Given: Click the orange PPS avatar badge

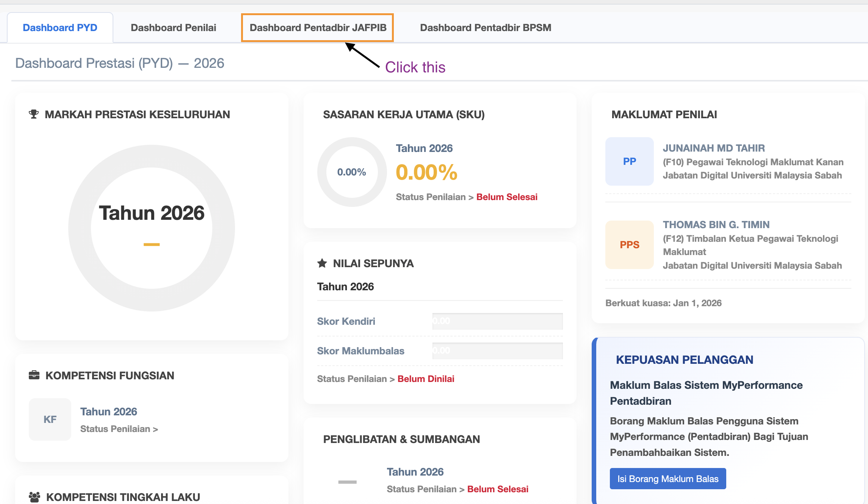Looking at the screenshot, I should 629,245.
